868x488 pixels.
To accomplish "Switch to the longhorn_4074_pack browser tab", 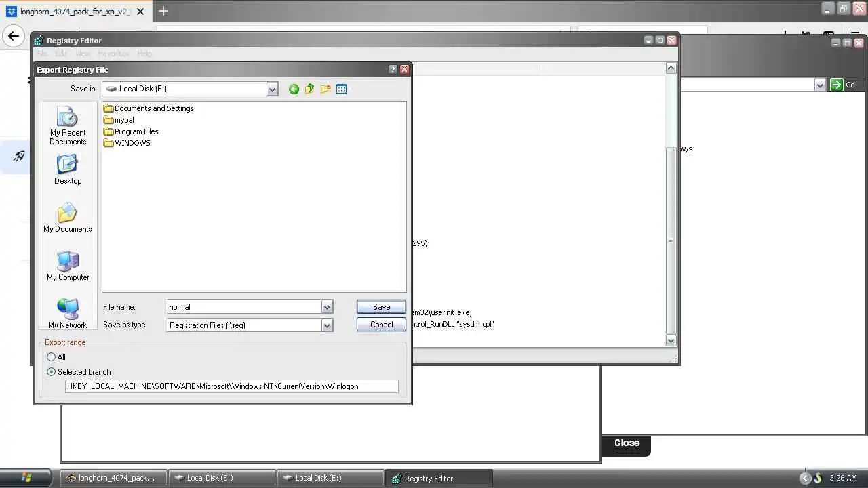I will point(75,12).
